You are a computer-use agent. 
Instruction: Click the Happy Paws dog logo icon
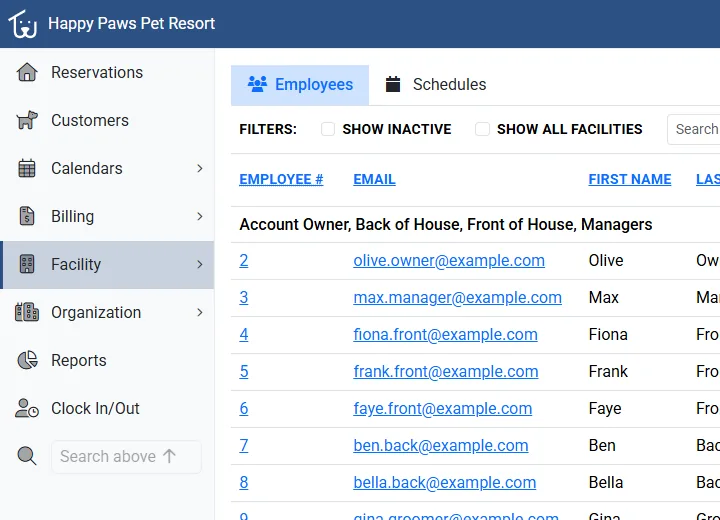coord(22,24)
